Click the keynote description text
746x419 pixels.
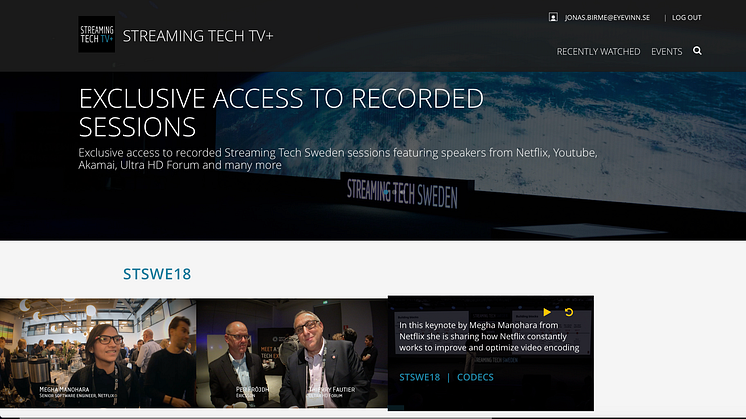point(489,337)
